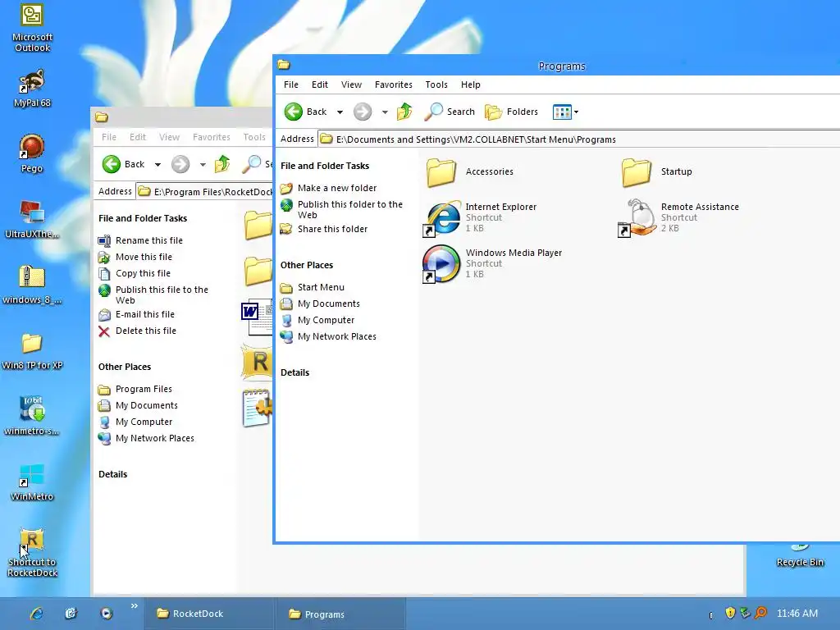Viewport: 840px width, 630px height.
Task: Select the Recycle Bin on desktop
Action: pyautogui.click(x=800, y=556)
